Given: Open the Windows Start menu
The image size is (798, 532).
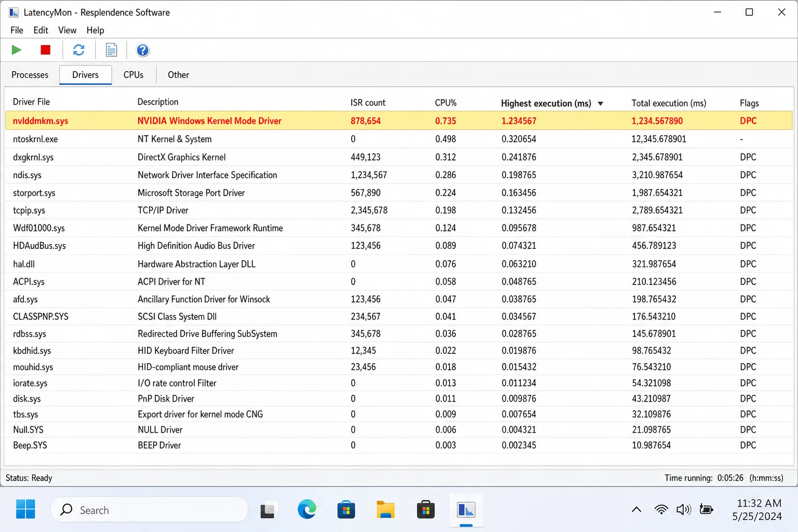Looking at the screenshot, I should click(x=25, y=509).
